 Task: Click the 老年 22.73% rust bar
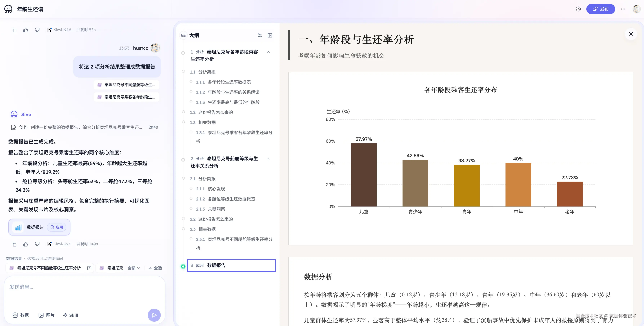pyautogui.click(x=570, y=194)
